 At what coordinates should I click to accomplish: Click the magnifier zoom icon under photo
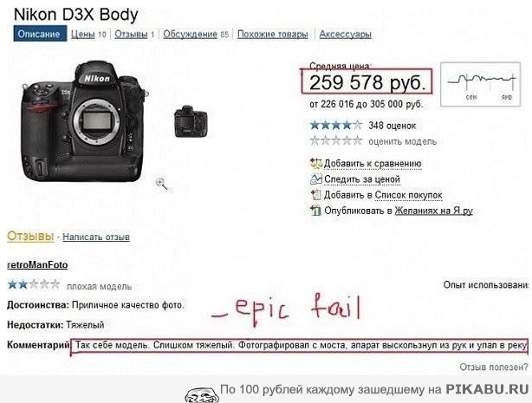coord(161,184)
